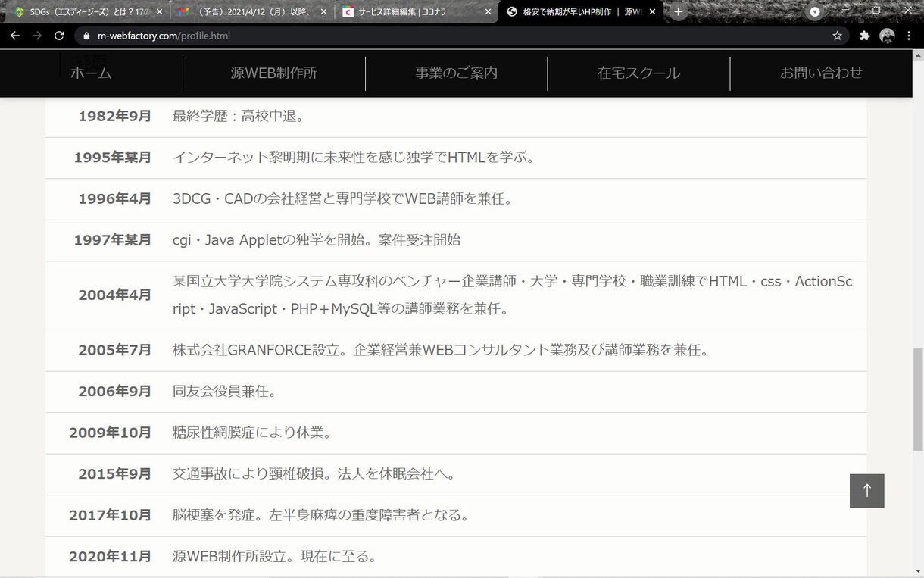Click the date 1995年某月
The height and width of the screenshot is (578, 924).
click(112, 158)
